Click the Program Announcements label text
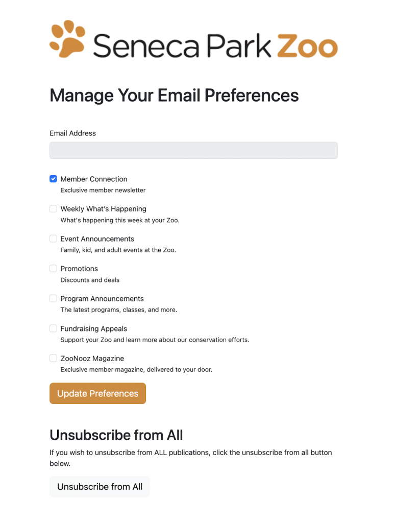Viewport: 420px width, 523px height. click(102, 299)
